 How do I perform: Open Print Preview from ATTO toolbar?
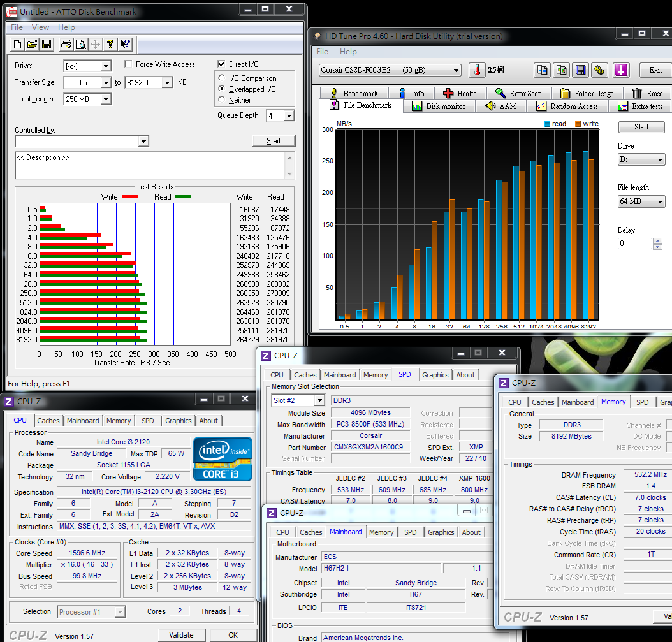tap(80, 44)
